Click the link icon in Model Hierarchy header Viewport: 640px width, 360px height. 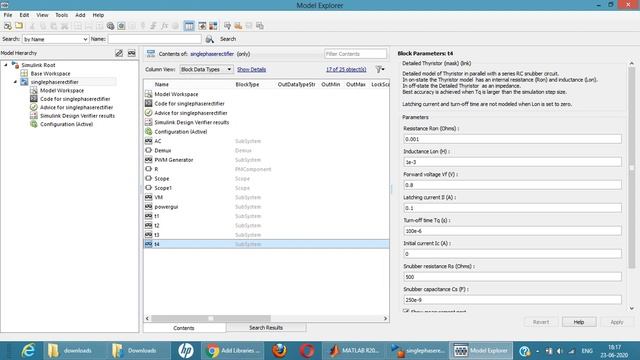pyautogui.click(x=131, y=53)
